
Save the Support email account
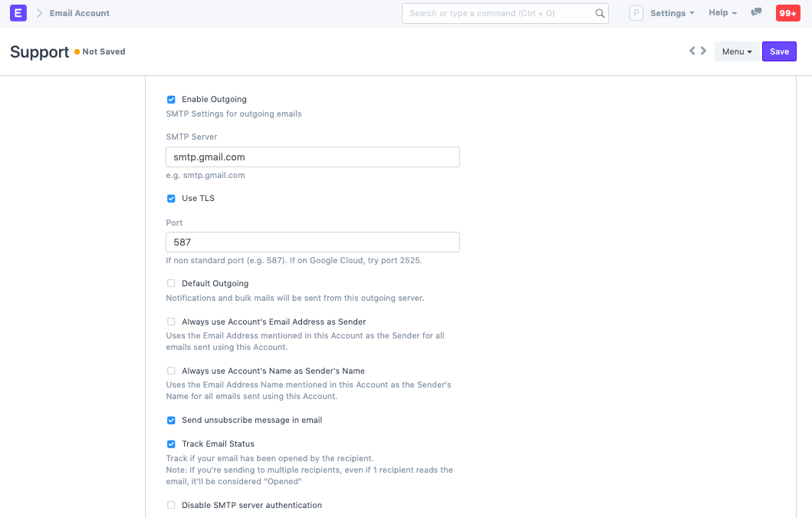(x=779, y=51)
